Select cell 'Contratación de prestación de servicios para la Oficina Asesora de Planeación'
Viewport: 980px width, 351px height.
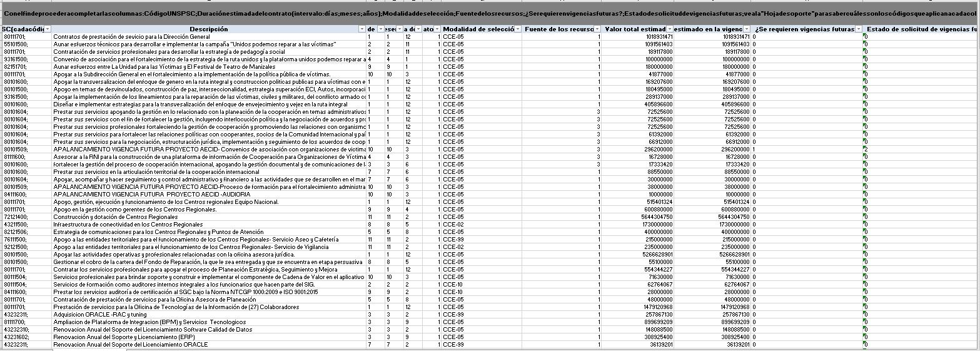(x=210, y=300)
